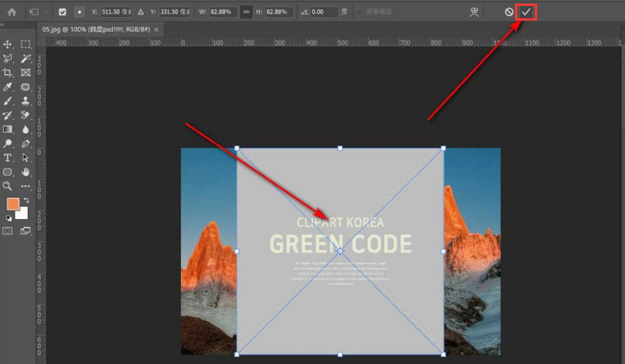Edit the W width field 82.88%
The image size is (625, 364).
point(223,12)
